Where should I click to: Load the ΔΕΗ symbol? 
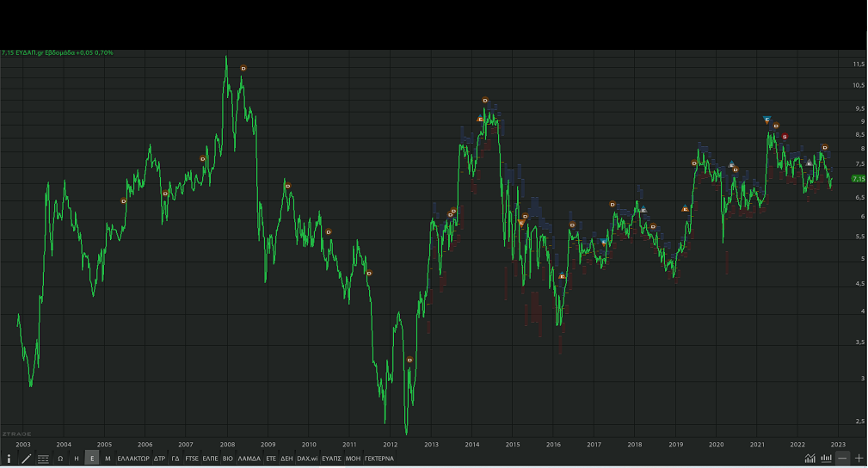click(286, 459)
